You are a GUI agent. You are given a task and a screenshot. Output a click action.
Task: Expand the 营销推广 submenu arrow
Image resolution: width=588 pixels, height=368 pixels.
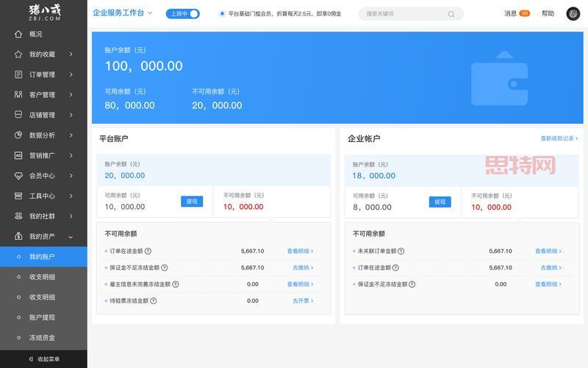tap(71, 155)
